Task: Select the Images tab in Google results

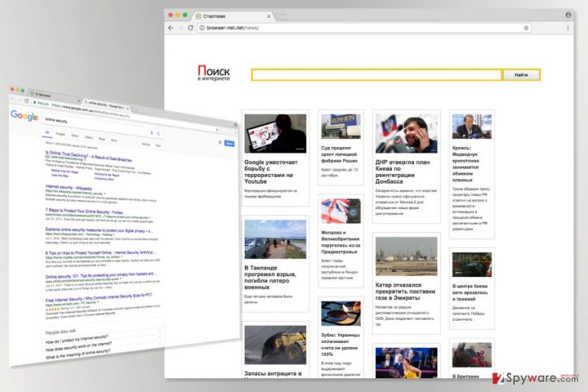Action: point(60,134)
